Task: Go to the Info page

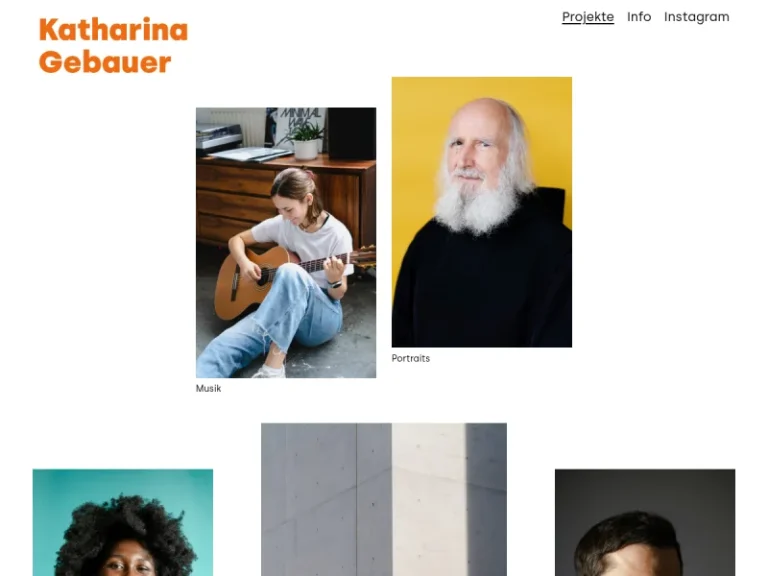Action: (x=639, y=17)
